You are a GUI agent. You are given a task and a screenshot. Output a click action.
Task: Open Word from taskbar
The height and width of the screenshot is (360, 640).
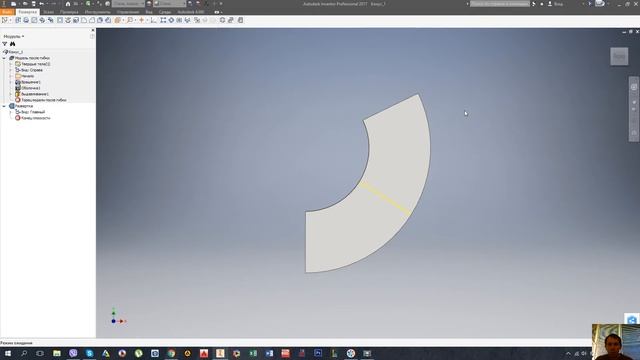[x=269, y=353]
